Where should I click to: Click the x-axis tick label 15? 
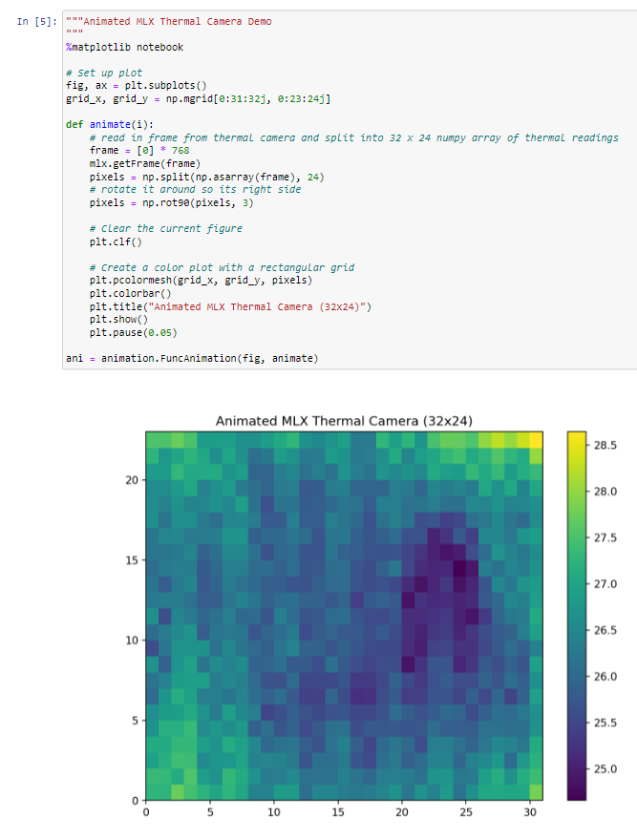pos(338,812)
